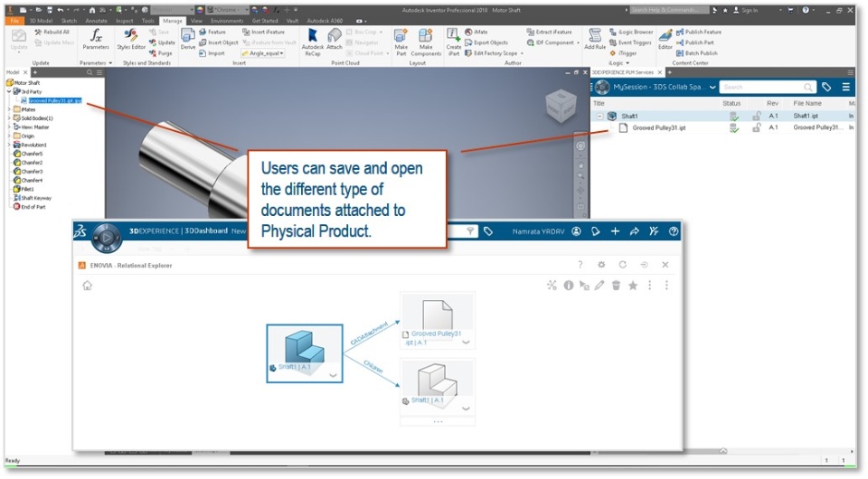Click Insert iFeature
The width and height of the screenshot is (868, 479).
click(x=263, y=32)
